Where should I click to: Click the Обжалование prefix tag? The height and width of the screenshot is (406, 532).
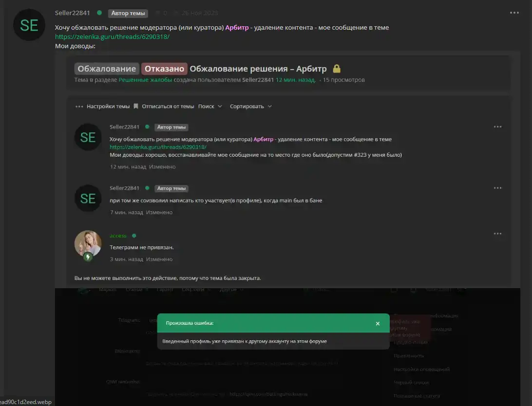(x=107, y=69)
